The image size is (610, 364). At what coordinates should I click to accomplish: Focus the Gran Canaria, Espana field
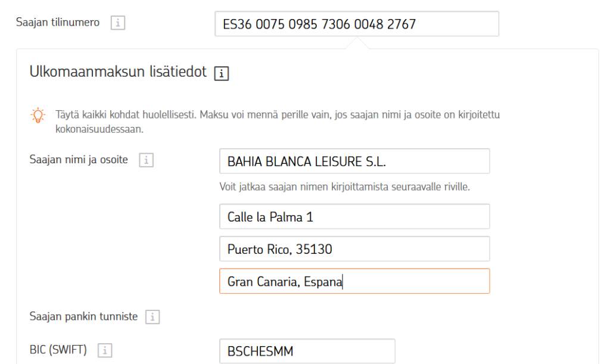[354, 281]
